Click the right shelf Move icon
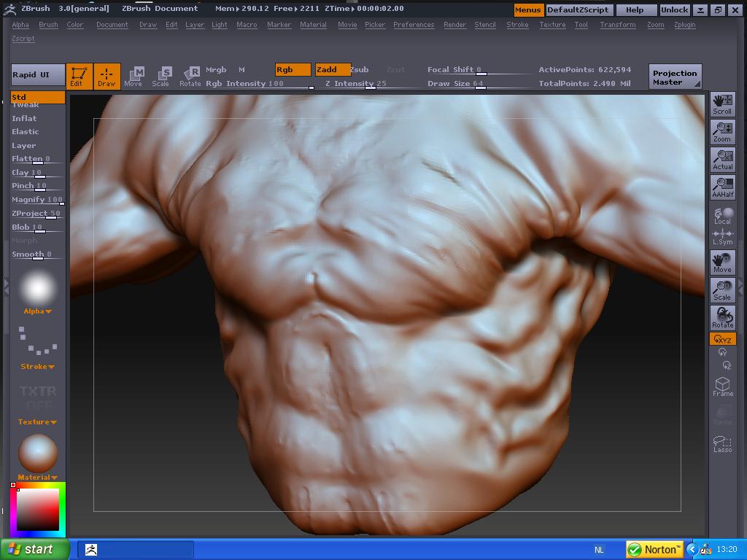This screenshot has width=747, height=560. click(x=723, y=262)
